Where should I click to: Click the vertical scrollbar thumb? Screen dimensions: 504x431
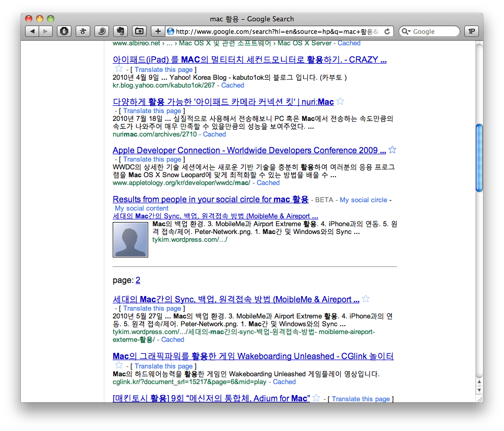tap(479, 159)
